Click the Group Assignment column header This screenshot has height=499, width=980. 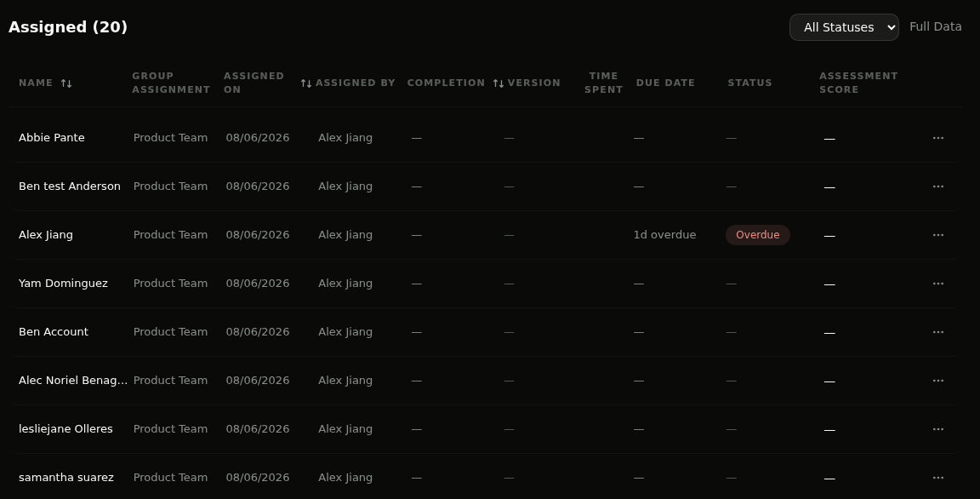171,83
